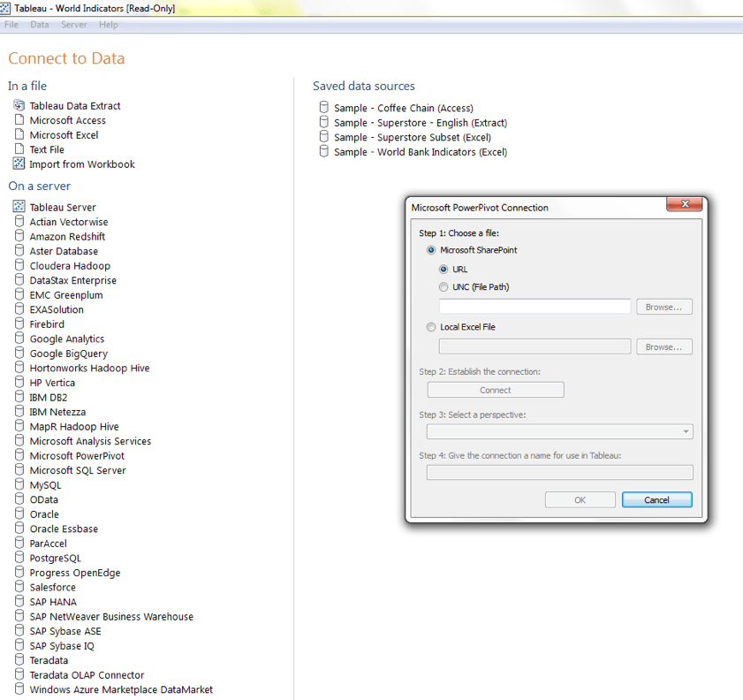743x700 pixels.
Task: Choose Microsoft SQL Server connection
Action: pos(78,470)
